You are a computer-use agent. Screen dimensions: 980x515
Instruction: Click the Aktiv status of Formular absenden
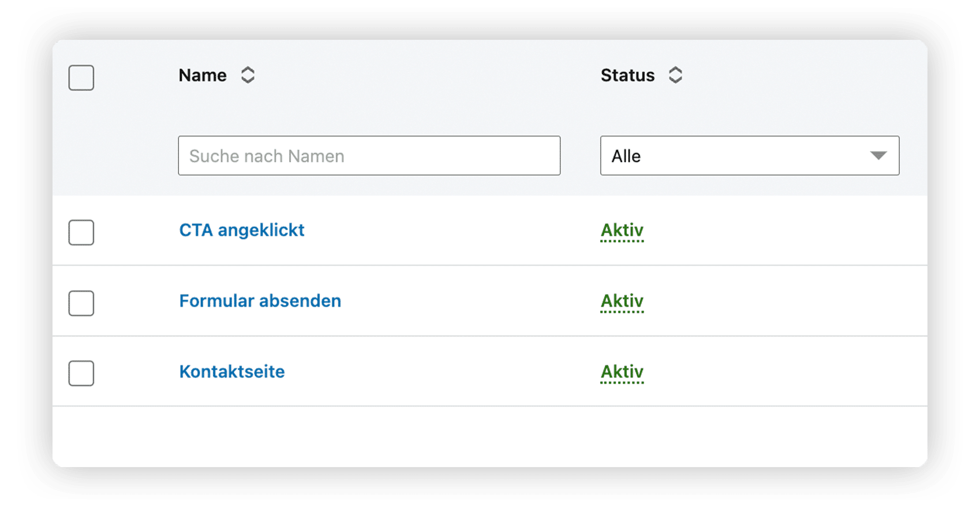pyautogui.click(x=622, y=302)
